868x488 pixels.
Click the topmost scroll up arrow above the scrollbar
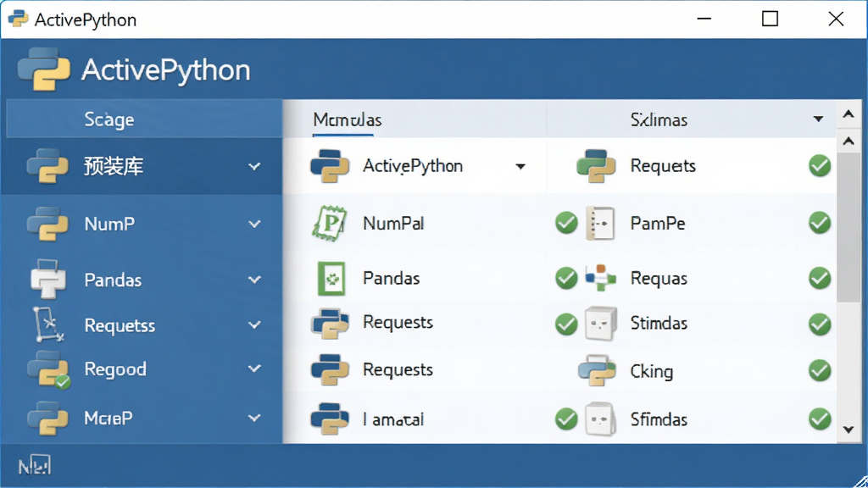[848, 114]
